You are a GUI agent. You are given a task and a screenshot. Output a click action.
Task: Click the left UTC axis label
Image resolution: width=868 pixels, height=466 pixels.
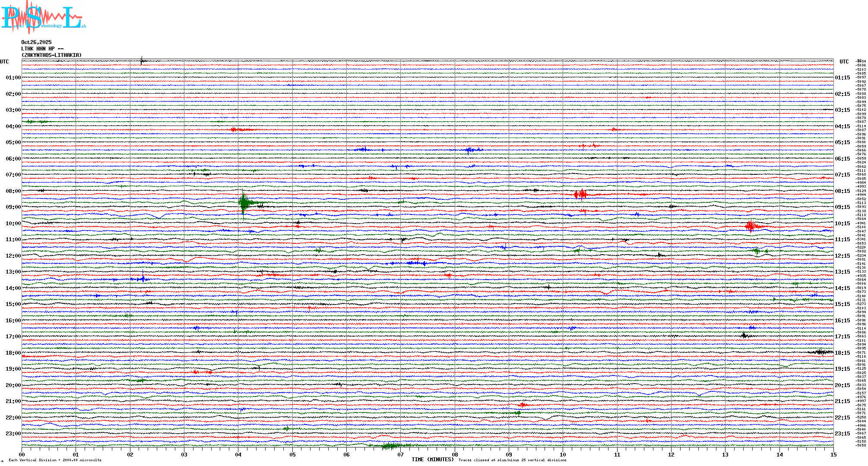tap(4, 62)
